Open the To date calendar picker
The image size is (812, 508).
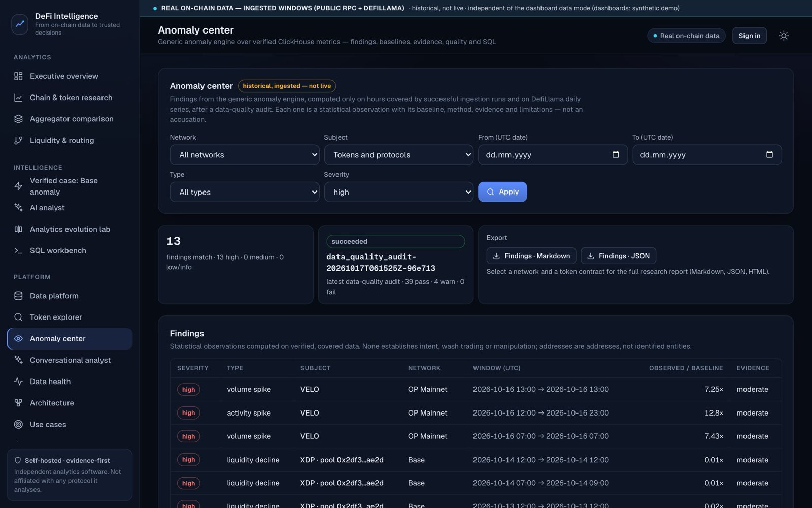pos(769,154)
